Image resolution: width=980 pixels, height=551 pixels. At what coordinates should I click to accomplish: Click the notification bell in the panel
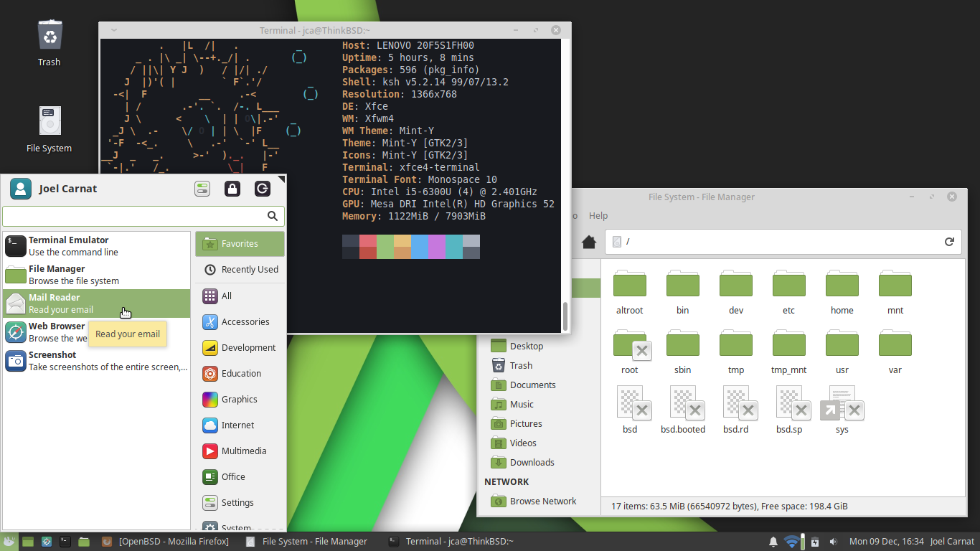(773, 542)
